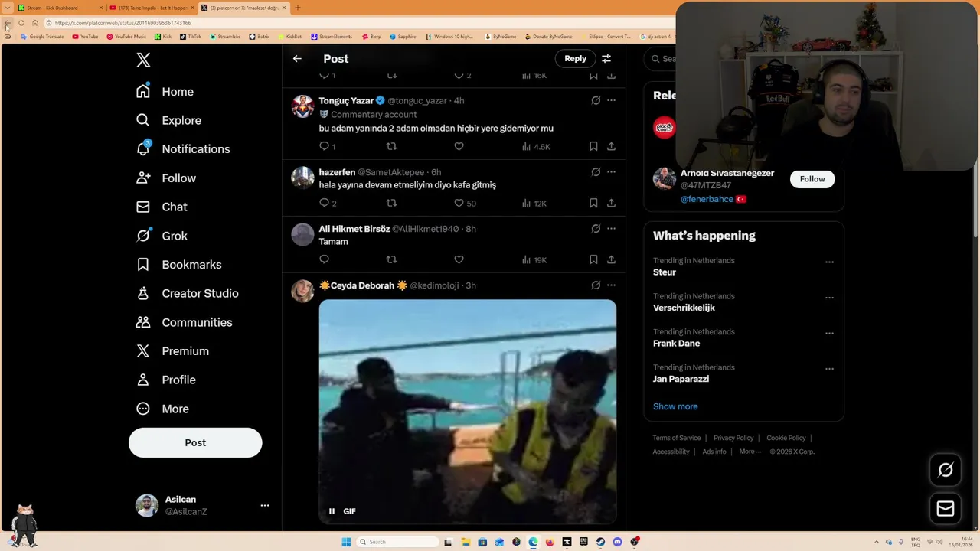This screenshot has width=980, height=551.
Task: Reply to Ali Hikmet Birsöz's post
Action: click(x=325, y=259)
